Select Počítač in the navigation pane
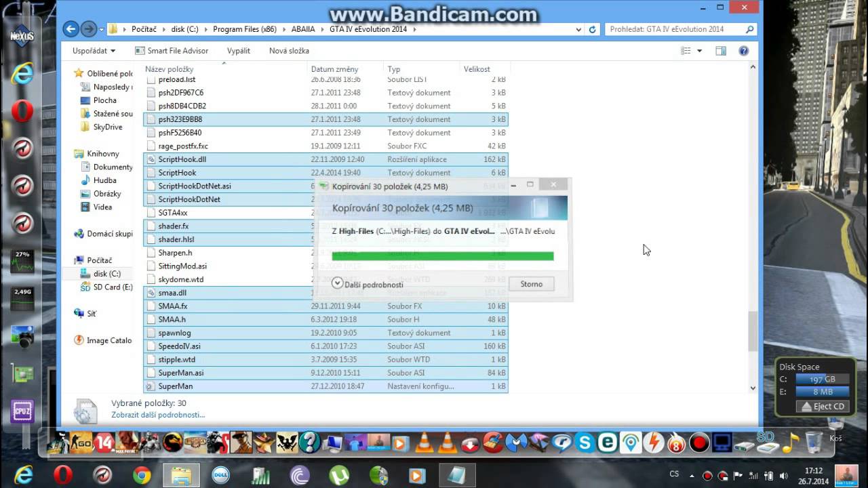Screen dimensions: 868x488 [x=94, y=260]
